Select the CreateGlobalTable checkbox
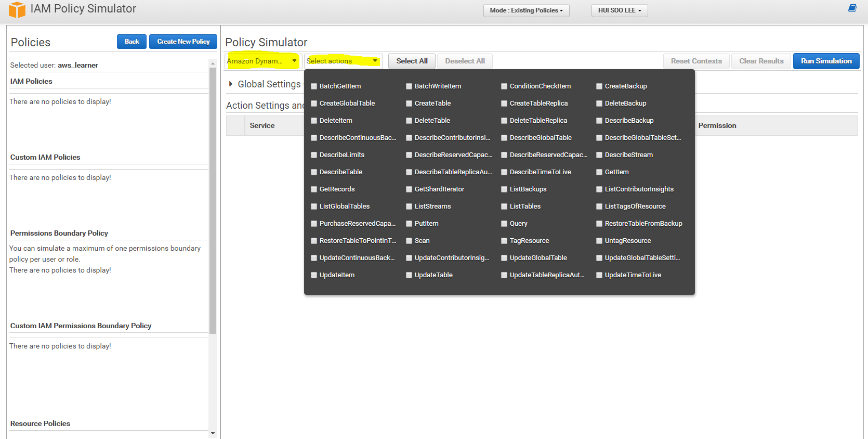868x439 pixels. click(314, 104)
